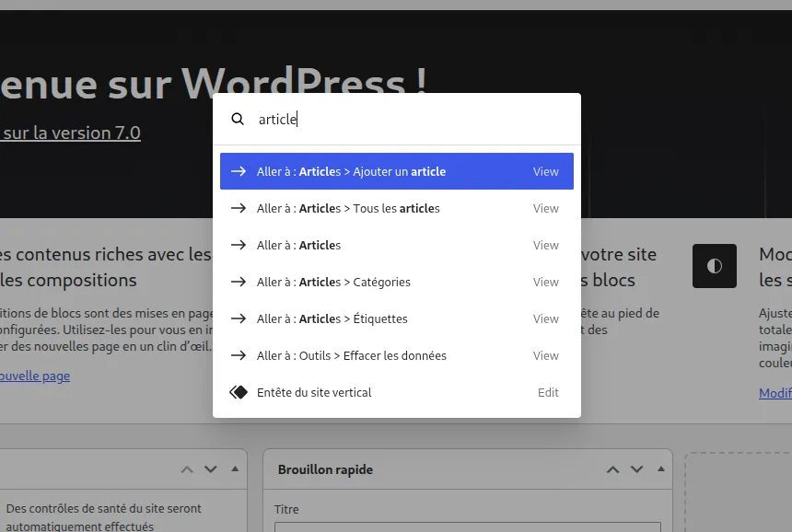
Task: Click the 'Brouillon rapide' widget heading
Action: coord(325,470)
